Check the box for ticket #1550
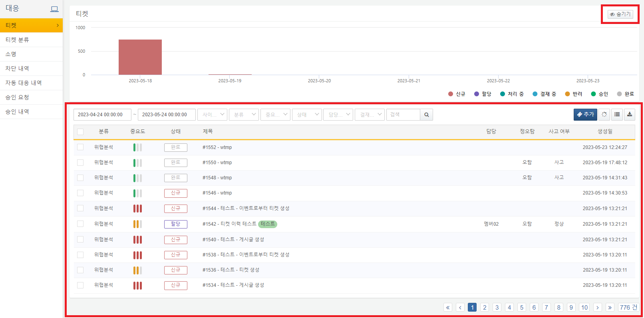Screen dimensions: 644x318 point(80,163)
